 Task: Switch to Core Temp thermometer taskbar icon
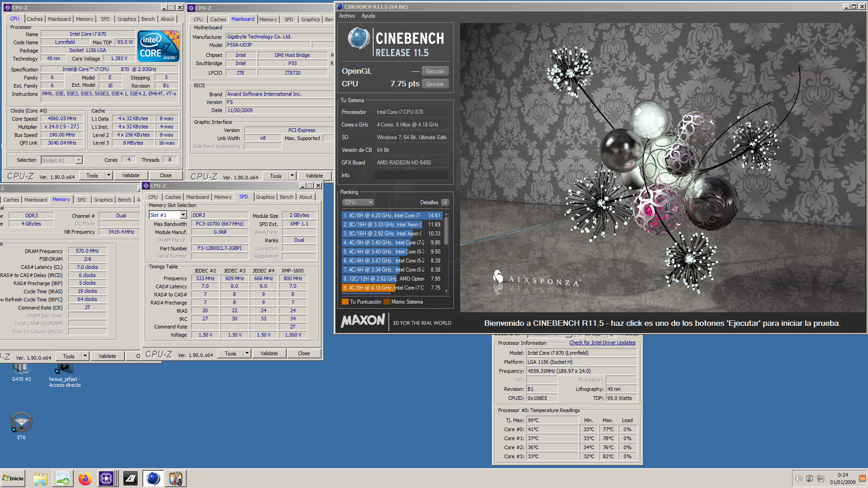(176, 479)
